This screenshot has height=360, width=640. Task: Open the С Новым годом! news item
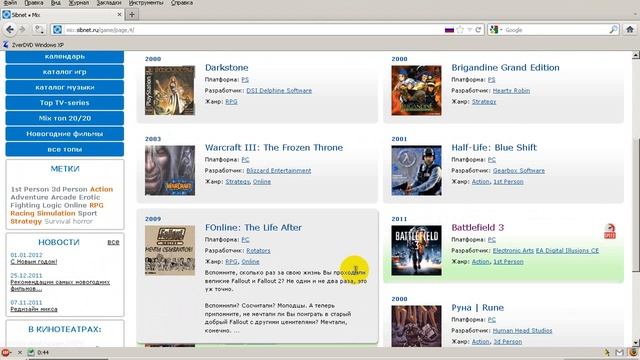pyautogui.click(x=34, y=262)
